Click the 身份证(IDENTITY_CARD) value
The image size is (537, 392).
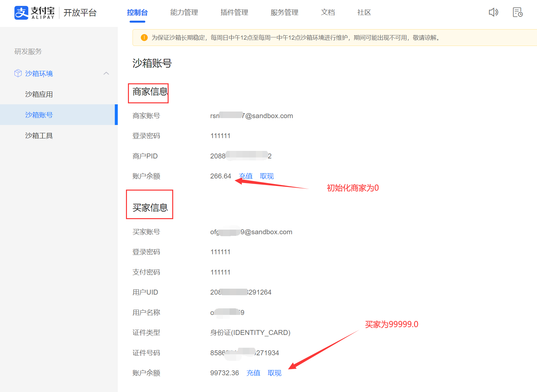250,333
